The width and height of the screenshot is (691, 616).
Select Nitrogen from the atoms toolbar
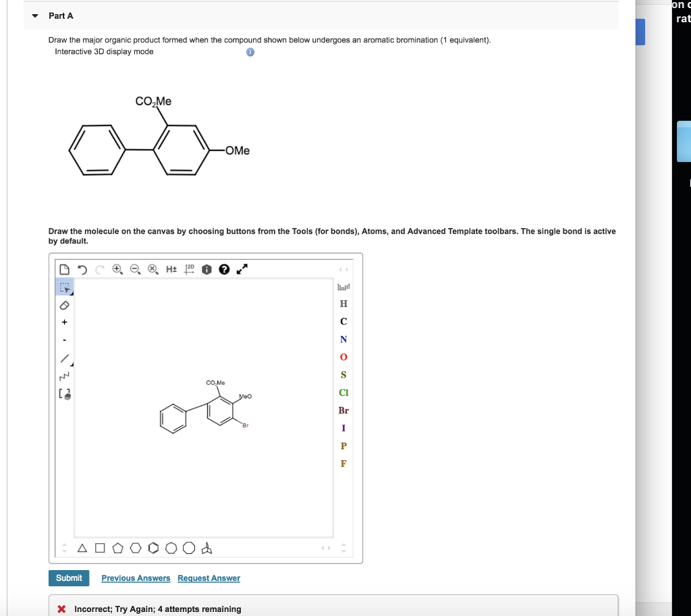pyautogui.click(x=343, y=339)
